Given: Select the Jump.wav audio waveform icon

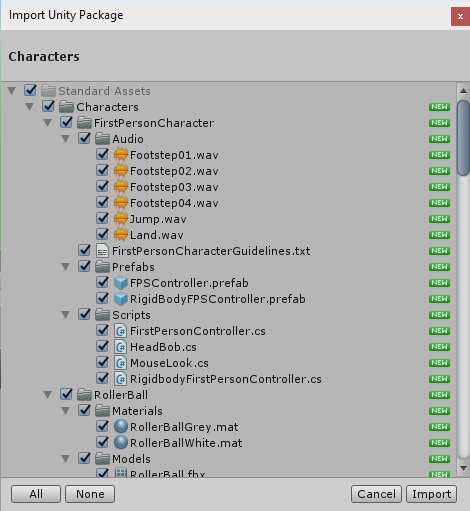Looking at the screenshot, I should click(x=121, y=219).
